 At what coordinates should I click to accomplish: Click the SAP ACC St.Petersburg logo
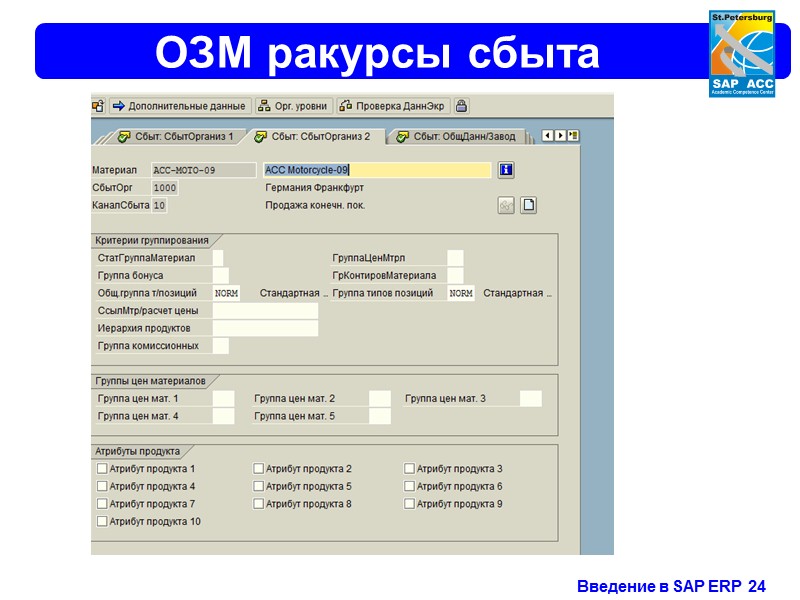[742, 54]
